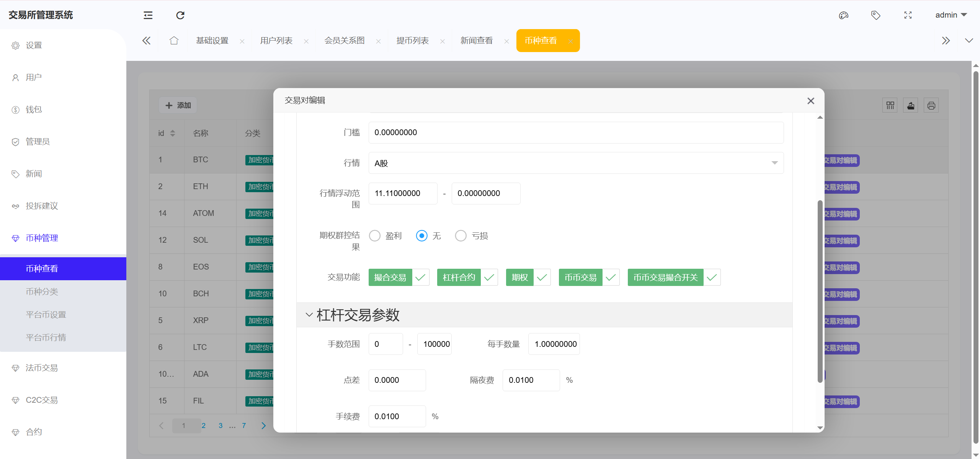Select the 亏损 radio option
The image size is (980, 459).
pyautogui.click(x=461, y=235)
